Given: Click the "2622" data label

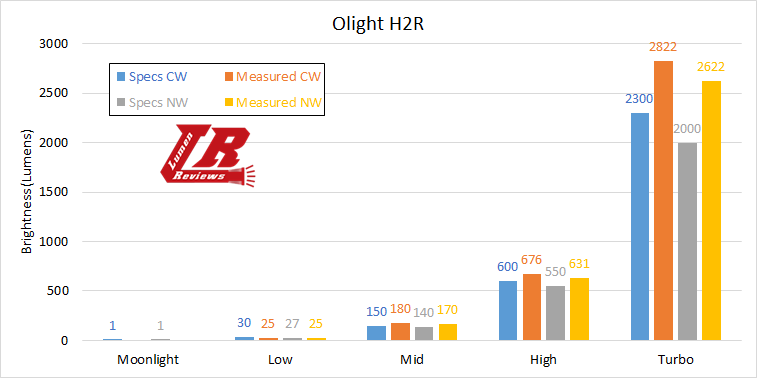Looking at the screenshot, I should [x=711, y=67].
